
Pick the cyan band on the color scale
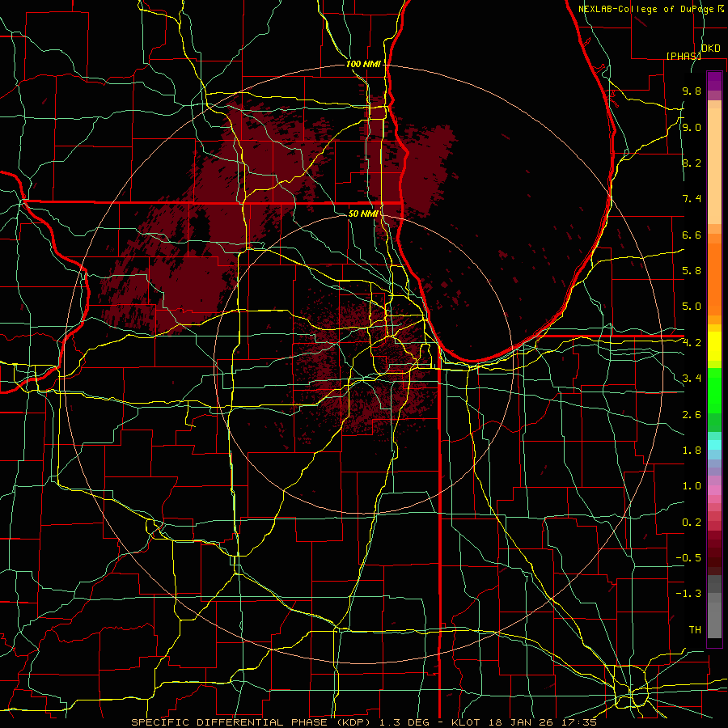pos(714,445)
